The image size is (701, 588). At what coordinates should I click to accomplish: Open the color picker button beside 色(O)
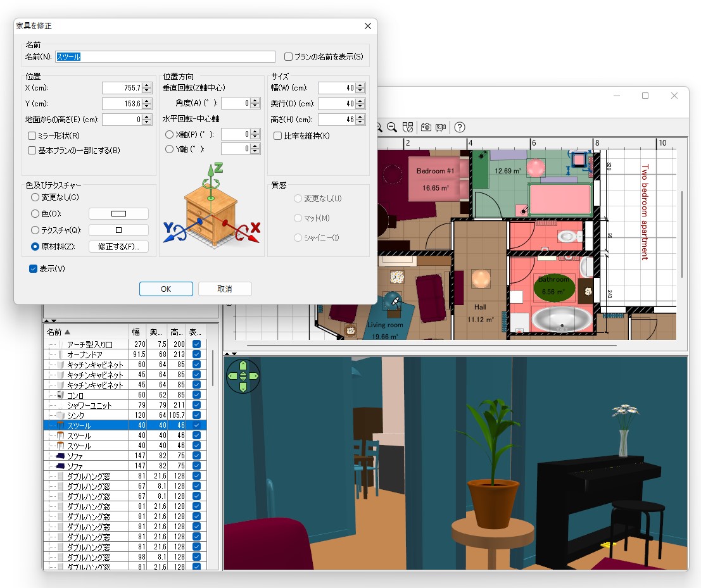point(118,213)
